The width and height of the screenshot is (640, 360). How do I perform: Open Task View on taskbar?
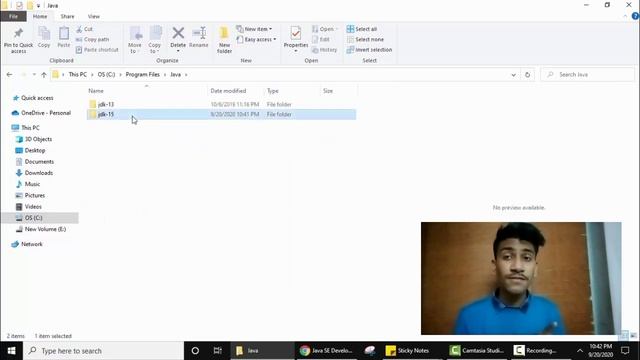pyautogui.click(x=218, y=351)
